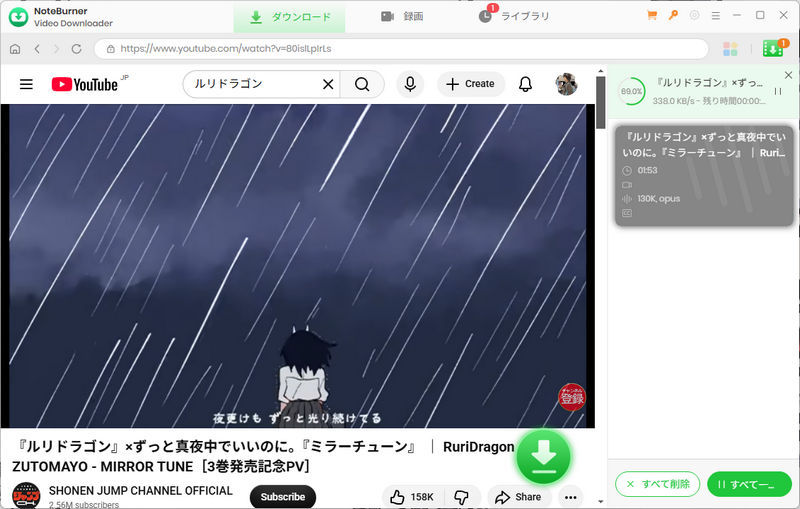Click the CC subtitle icon in card

pyautogui.click(x=627, y=213)
